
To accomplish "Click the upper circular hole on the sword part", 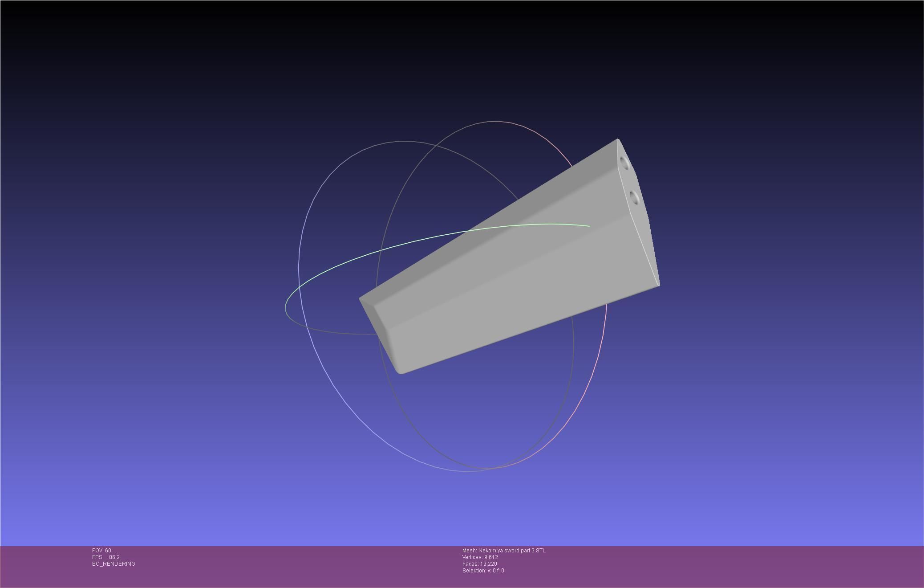I will [x=624, y=163].
